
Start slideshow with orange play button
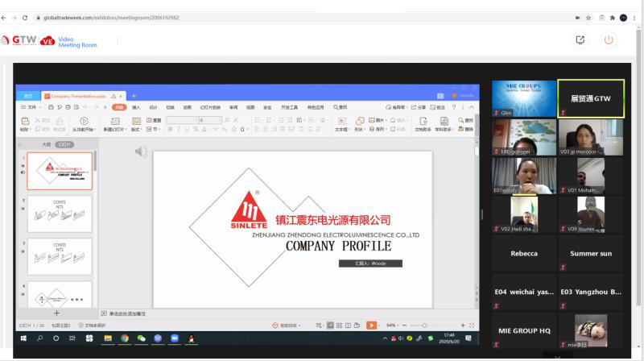(371, 325)
